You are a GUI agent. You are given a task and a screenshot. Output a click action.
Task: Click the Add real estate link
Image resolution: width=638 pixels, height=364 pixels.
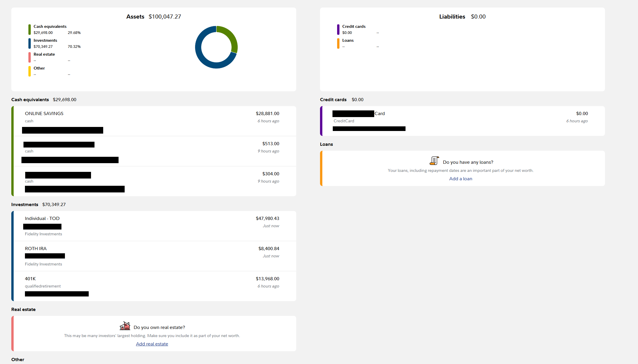tap(152, 344)
